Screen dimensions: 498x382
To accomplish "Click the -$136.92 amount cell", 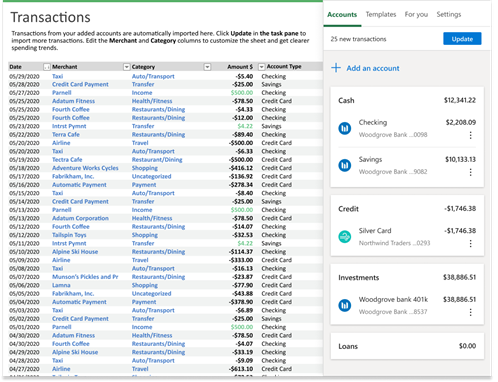I will [x=241, y=176].
